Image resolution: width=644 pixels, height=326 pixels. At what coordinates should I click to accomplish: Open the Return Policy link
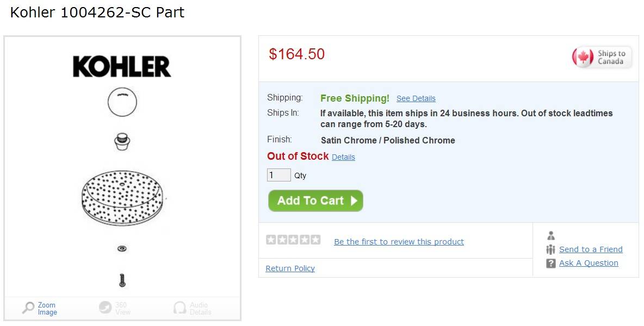click(x=290, y=268)
